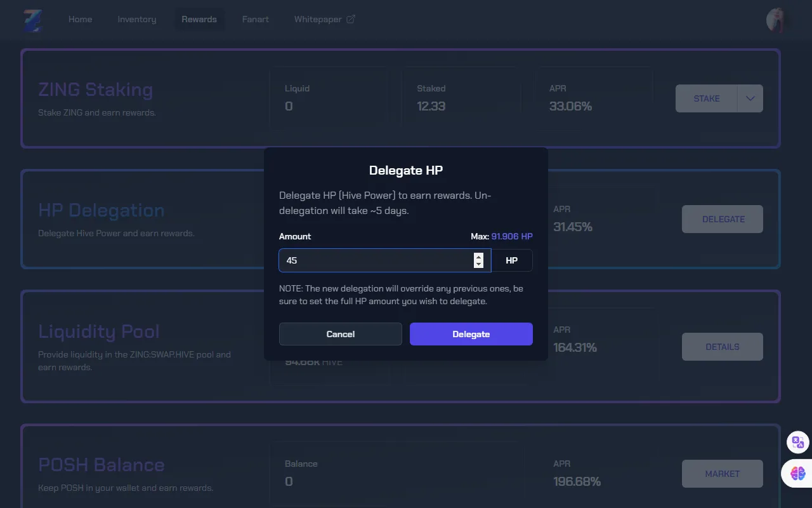
Task: Open the Whitepaper link
Action: click(x=324, y=19)
